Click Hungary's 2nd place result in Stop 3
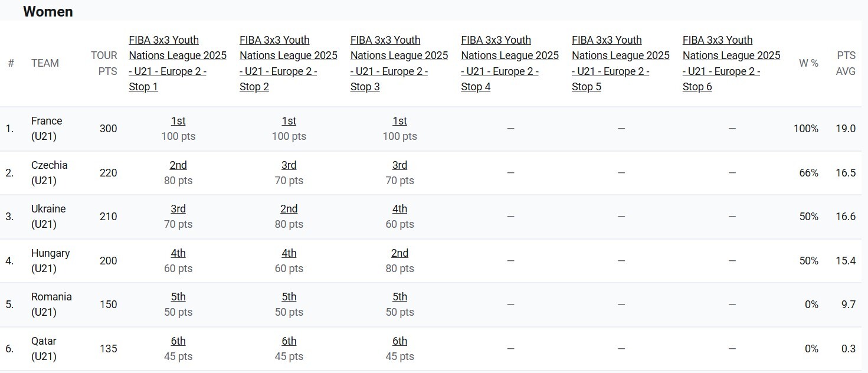Viewport: 868px width, 373px height. pos(399,253)
